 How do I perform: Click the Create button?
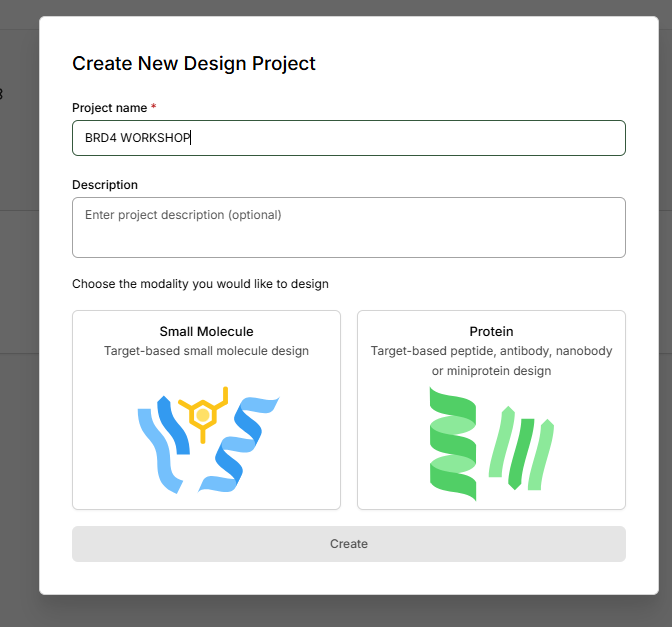tap(349, 544)
